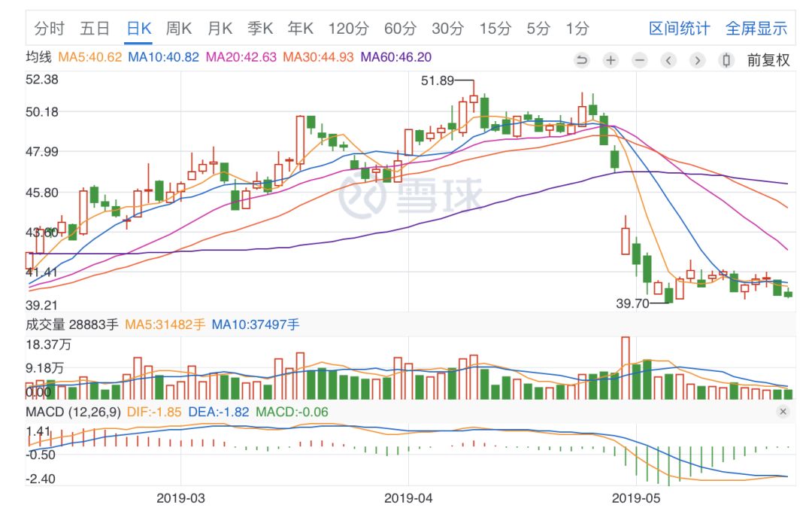Click the 区间统计 link
812x511 pixels.
[x=679, y=29]
